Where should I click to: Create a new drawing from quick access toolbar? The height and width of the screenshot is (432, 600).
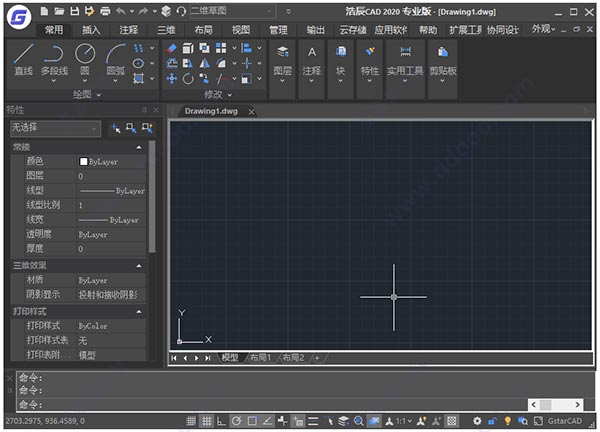(x=44, y=11)
